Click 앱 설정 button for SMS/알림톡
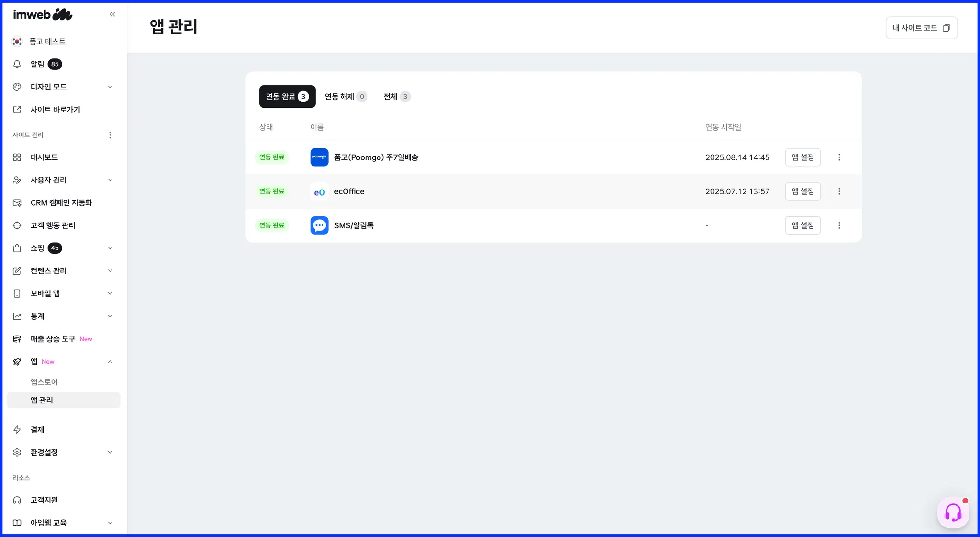The width and height of the screenshot is (980, 537). 802,225
